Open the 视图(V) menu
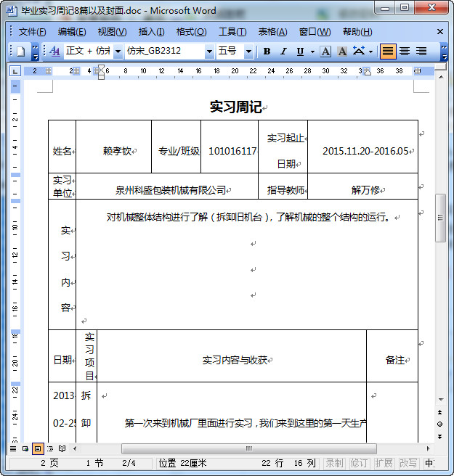This screenshot has height=476, width=454. click(112, 32)
